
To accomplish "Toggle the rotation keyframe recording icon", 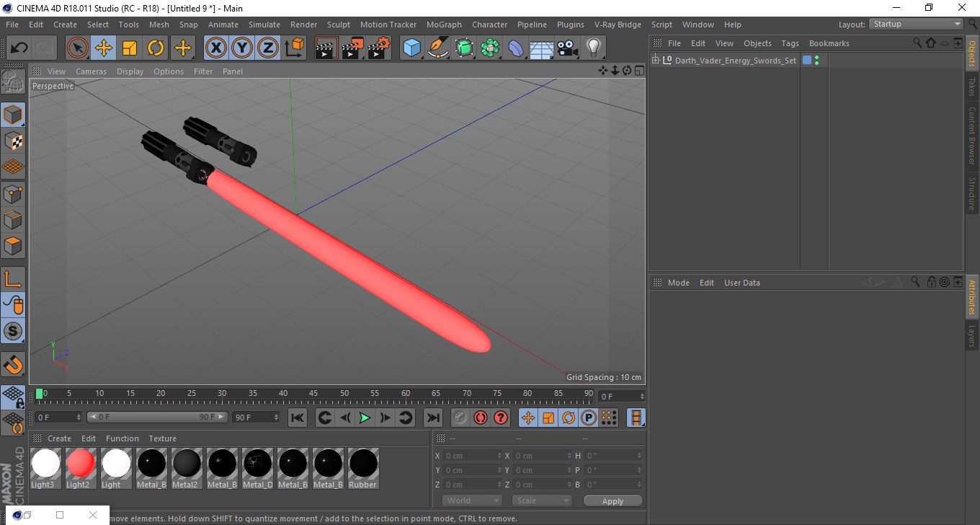I will [x=569, y=418].
